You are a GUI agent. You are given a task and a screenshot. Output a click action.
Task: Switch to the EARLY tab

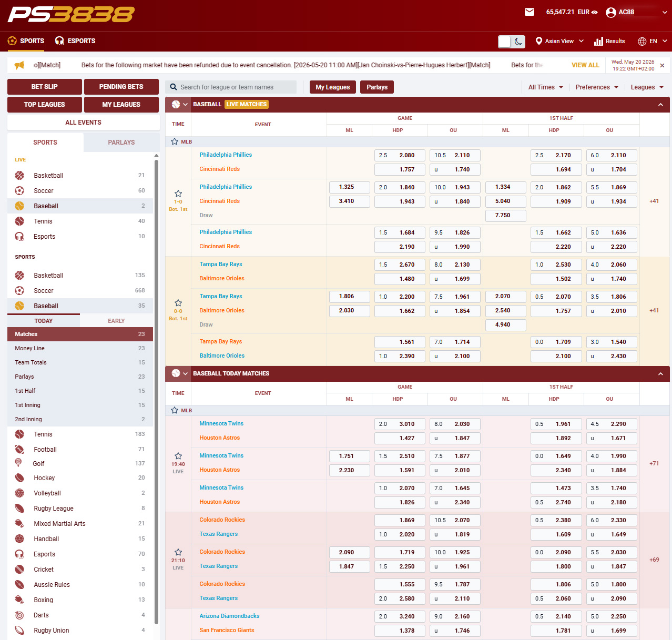[x=116, y=321]
